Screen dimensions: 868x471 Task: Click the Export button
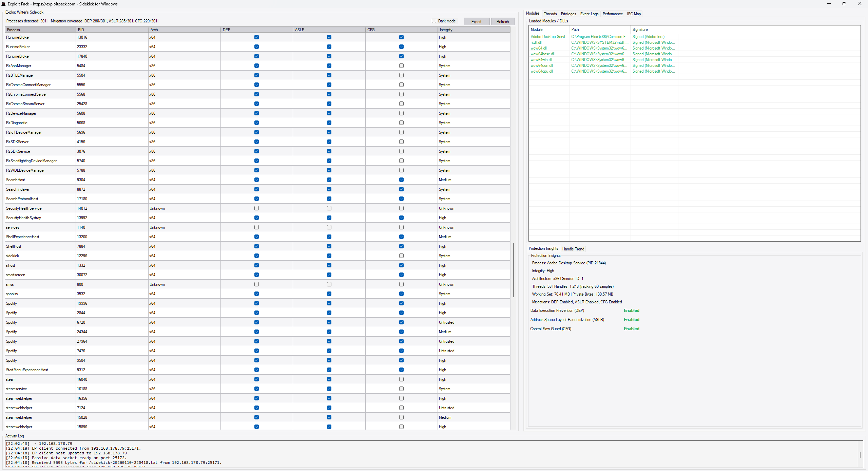[x=476, y=22]
